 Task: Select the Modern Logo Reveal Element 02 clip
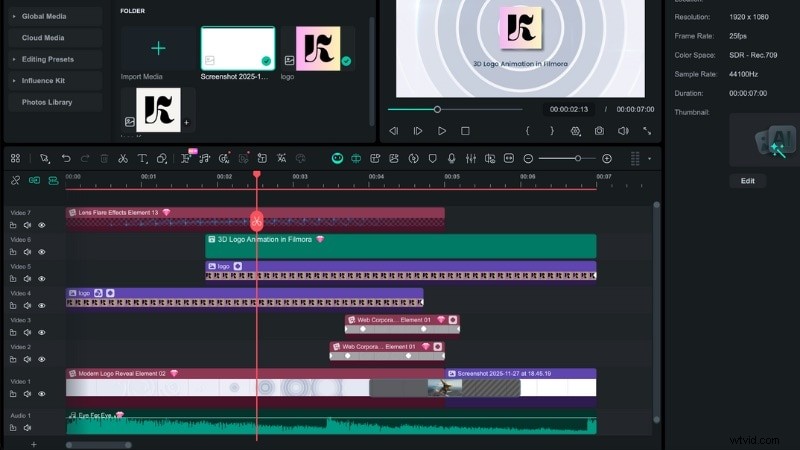255,387
